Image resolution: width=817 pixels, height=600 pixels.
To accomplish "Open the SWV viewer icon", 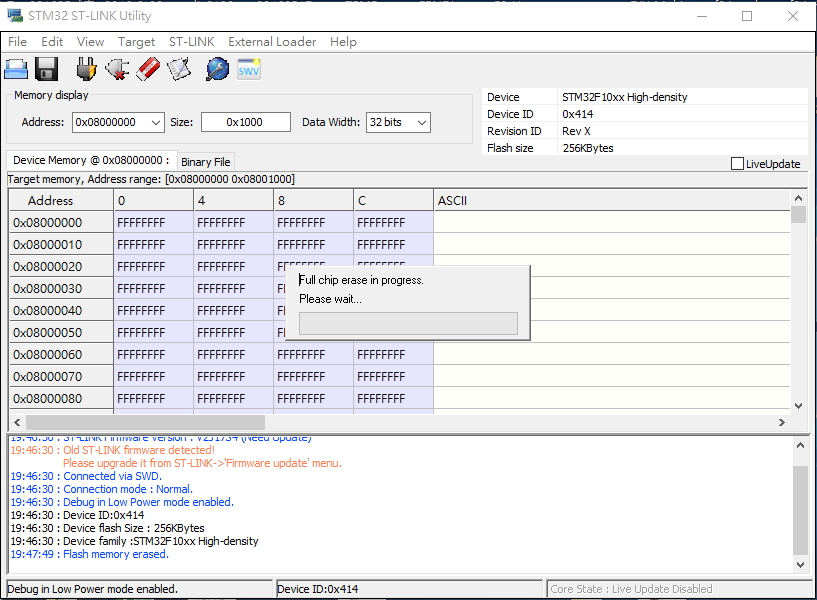I will click(x=249, y=69).
